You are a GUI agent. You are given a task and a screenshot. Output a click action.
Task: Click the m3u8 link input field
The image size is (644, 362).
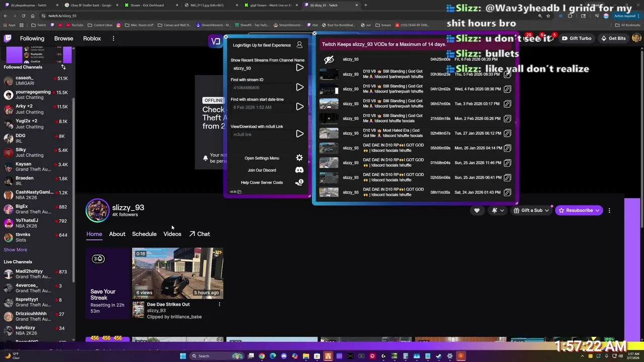pyautogui.click(x=262, y=134)
